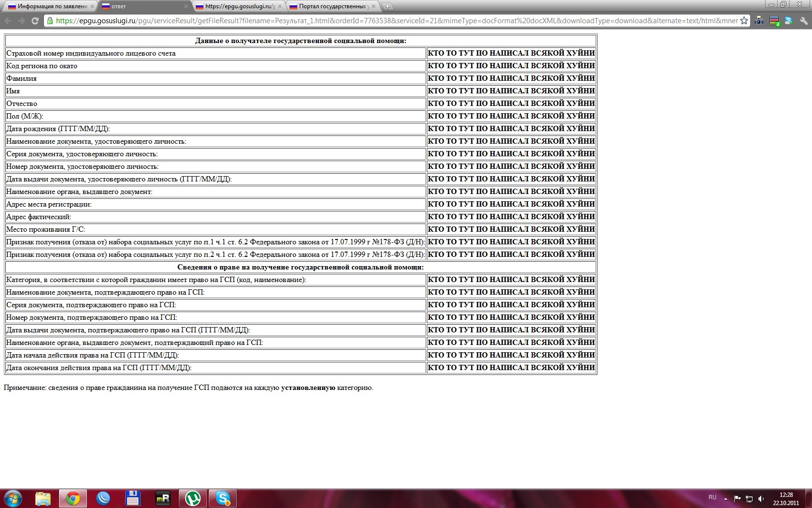Click 'Наименование органа, выдавшего документ:' label

[79, 192]
